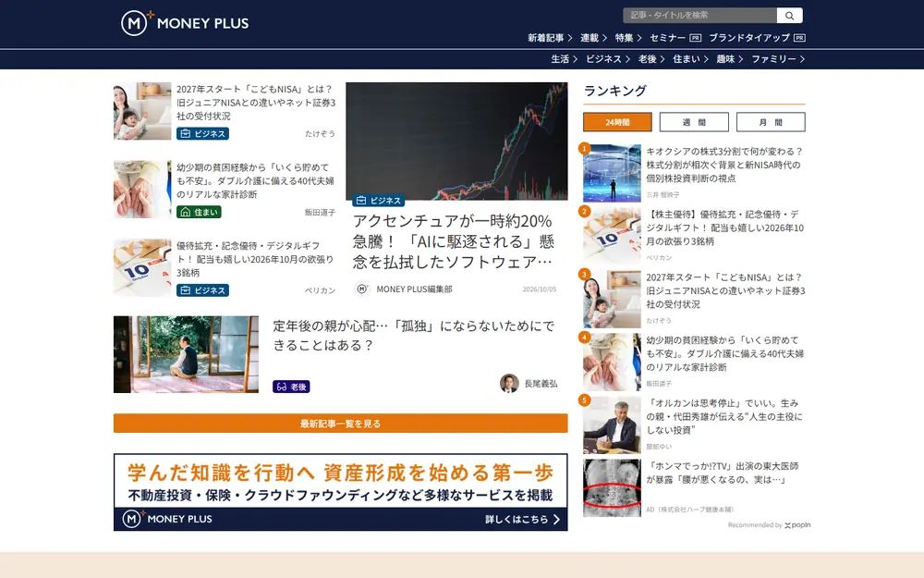
Task: Select the 月間 ranking tab
Action: [771, 122]
